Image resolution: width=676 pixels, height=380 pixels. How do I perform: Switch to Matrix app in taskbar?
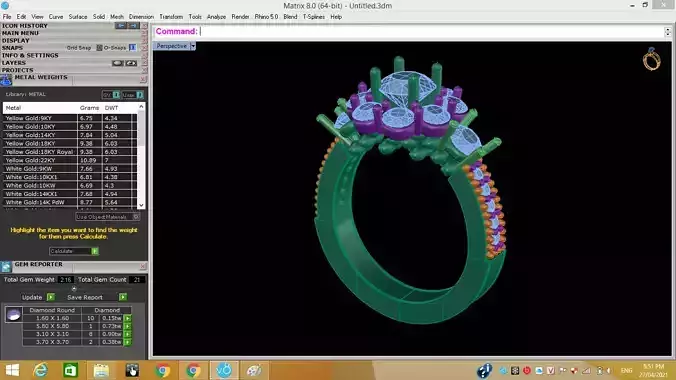pyautogui.click(x=224, y=371)
